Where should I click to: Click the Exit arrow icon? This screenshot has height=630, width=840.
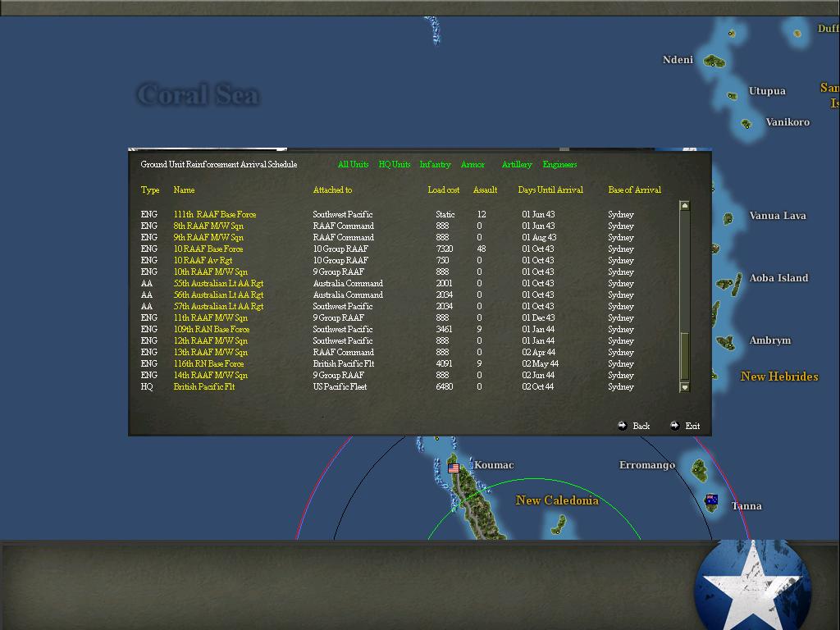coord(674,426)
